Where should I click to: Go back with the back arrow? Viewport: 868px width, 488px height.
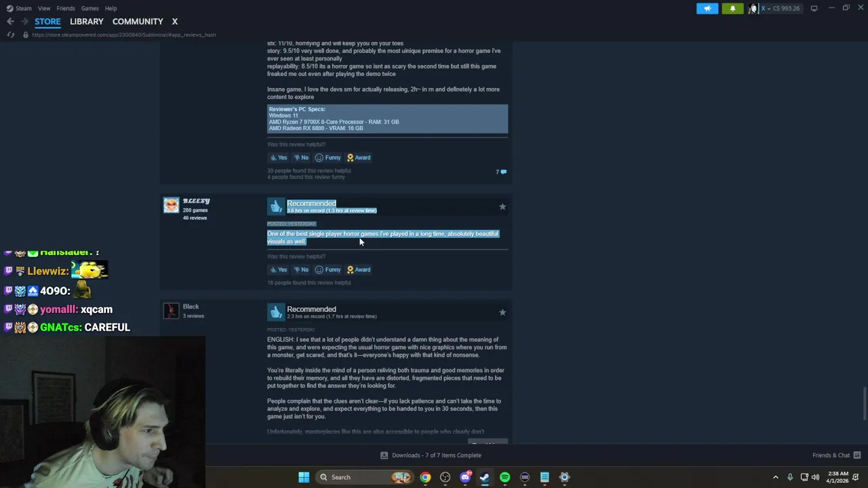click(10, 22)
